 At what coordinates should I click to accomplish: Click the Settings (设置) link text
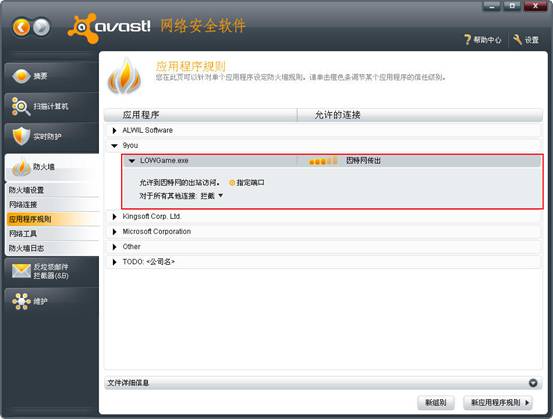tap(531, 40)
